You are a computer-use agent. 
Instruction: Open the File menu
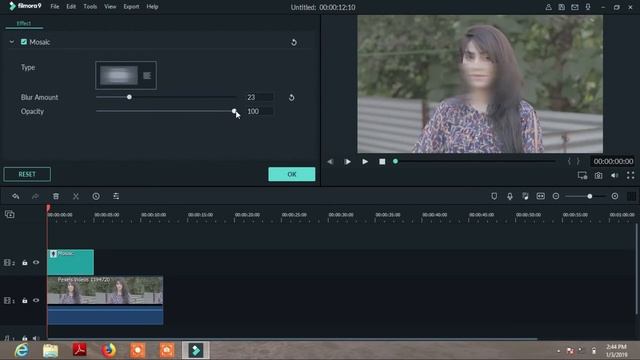55,7
